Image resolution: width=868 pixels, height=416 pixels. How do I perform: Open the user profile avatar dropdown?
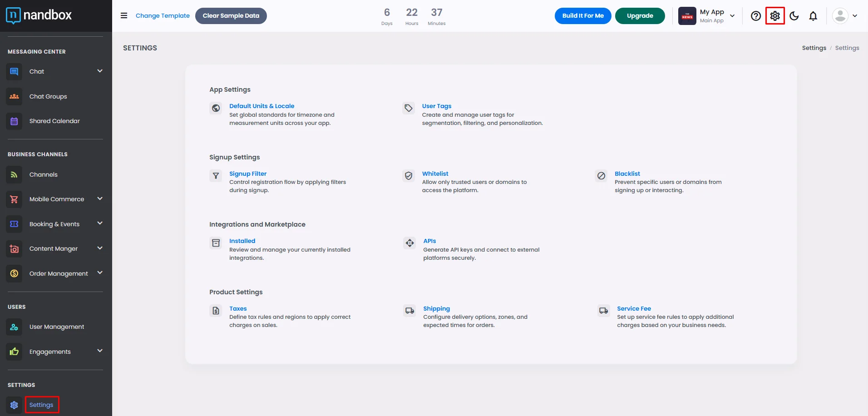(844, 16)
